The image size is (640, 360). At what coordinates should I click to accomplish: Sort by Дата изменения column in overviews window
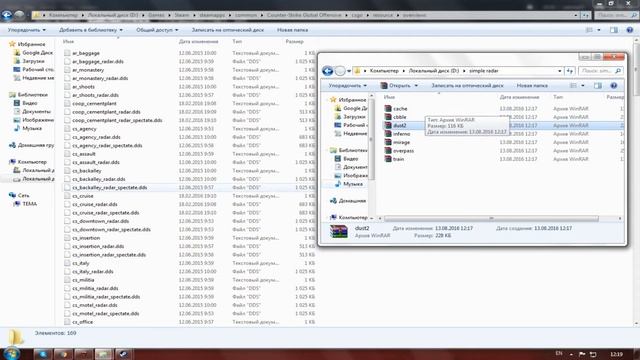point(198,41)
